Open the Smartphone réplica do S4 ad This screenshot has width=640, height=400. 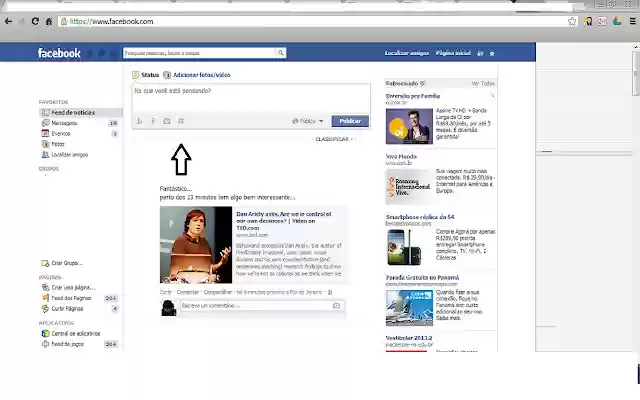420,217
